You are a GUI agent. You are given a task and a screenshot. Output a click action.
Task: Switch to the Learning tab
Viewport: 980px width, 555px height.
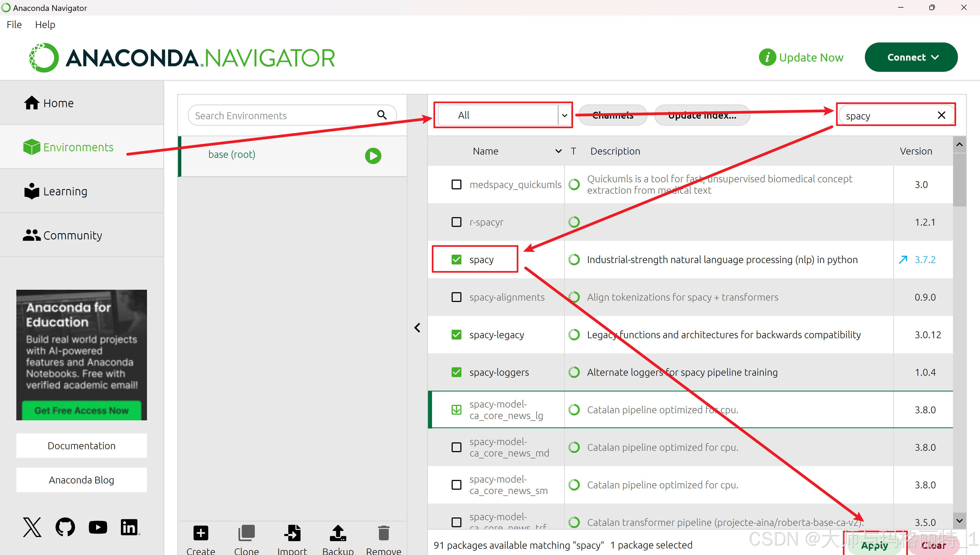65,191
